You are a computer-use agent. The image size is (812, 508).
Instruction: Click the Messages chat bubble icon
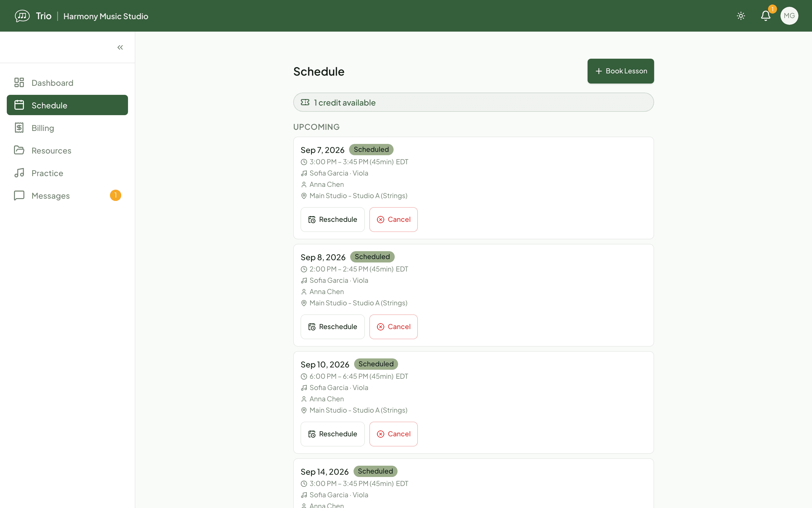(x=19, y=195)
